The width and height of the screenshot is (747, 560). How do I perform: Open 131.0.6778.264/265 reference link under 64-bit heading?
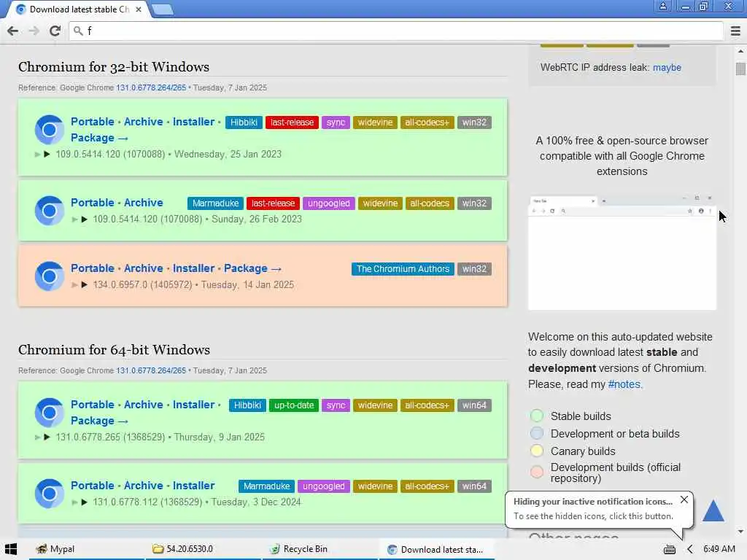[151, 370]
